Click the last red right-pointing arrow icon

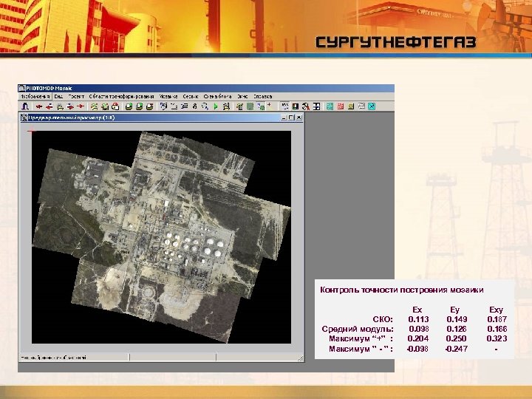[81, 106]
